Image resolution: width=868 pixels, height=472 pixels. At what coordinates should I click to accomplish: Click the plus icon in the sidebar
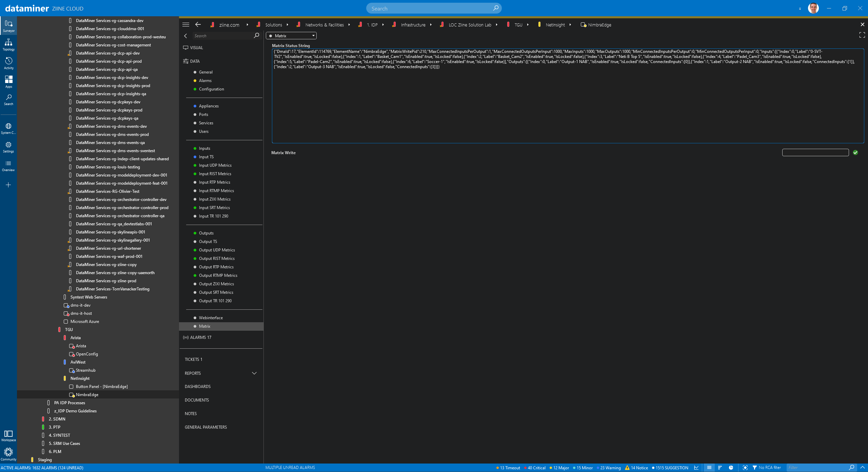tap(8, 185)
